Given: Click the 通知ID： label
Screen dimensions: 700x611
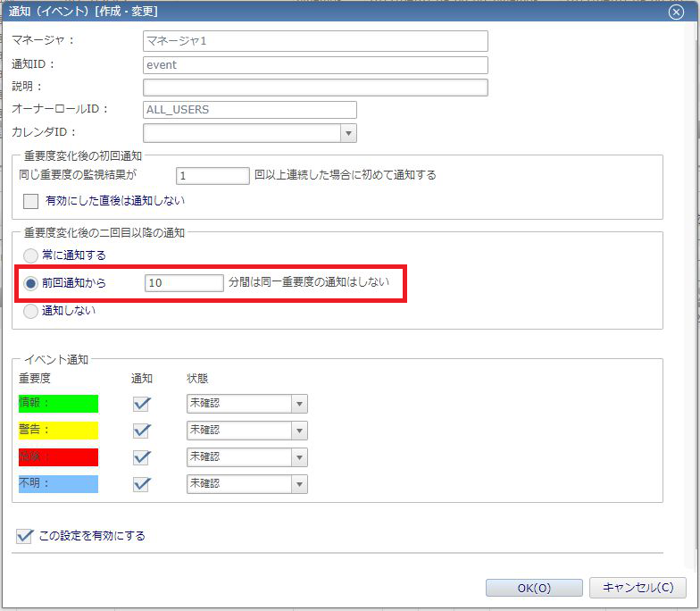Looking at the screenshot, I should (x=34, y=64).
